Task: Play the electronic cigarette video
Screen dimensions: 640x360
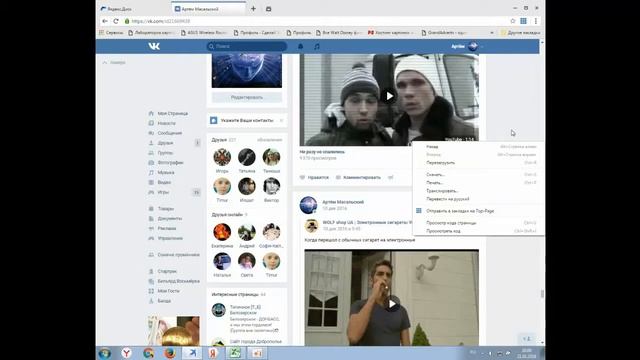Action: coord(392,304)
